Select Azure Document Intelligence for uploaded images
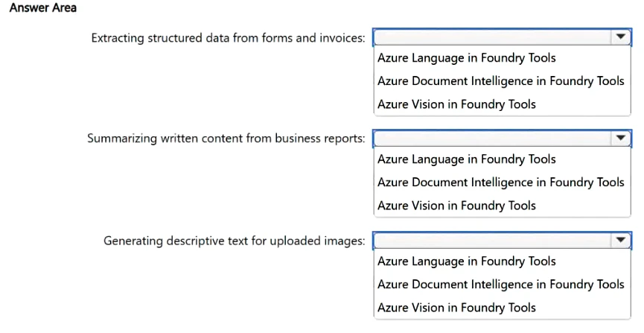Screen dimensions: 644x333 click(x=500, y=285)
